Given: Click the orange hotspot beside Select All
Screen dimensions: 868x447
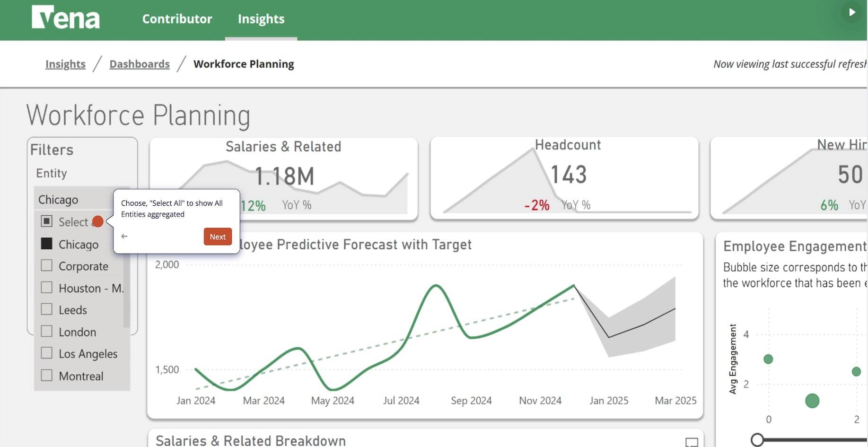Looking at the screenshot, I should (x=97, y=221).
